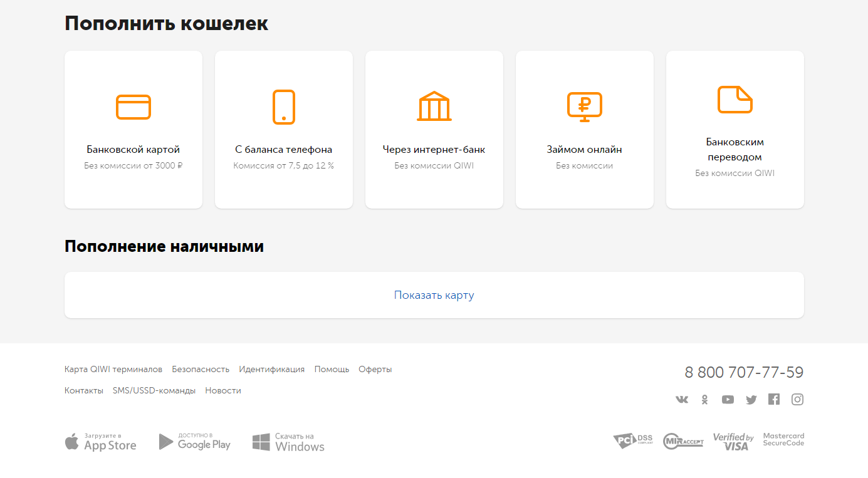Open the QIWI VKontakte social icon
The height and width of the screenshot is (478, 868).
(x=681, y=398)
